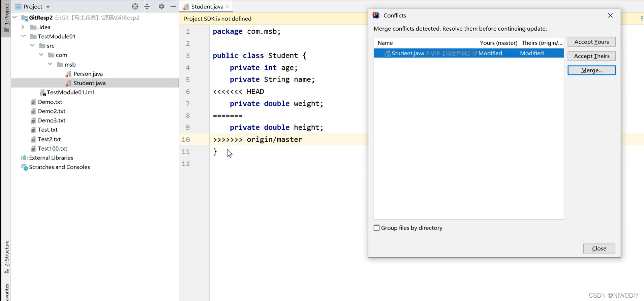Image resolution: width=644 pixels, height=301 pixels.
Task: Select the Student.java conflict row
Action: point(468,53)
